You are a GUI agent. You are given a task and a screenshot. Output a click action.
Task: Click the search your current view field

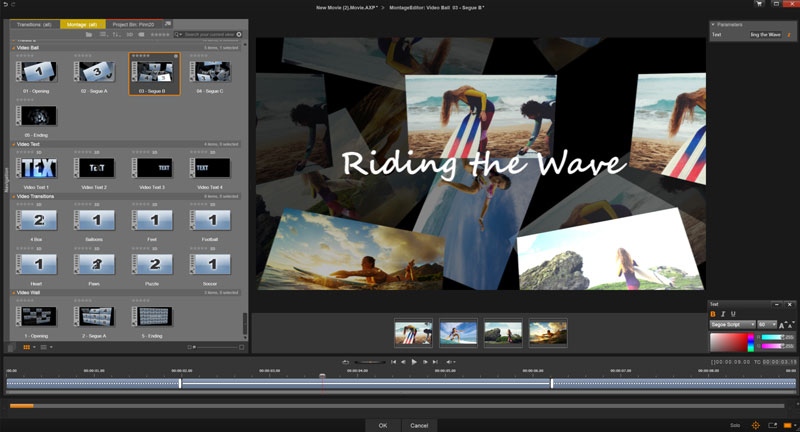[x=209, y=35]
